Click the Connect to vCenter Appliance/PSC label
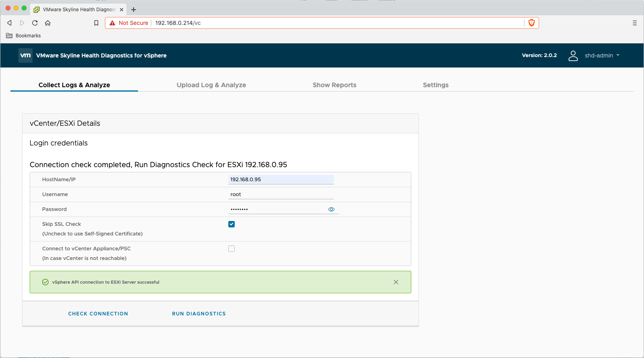The width and height of the screenshot is (644, 358). coord(86,249)
